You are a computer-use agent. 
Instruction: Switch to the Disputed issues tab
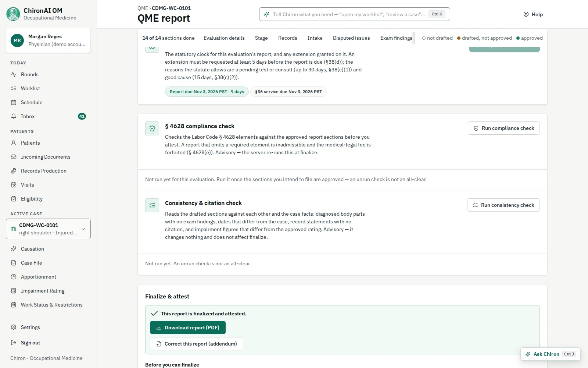tap(351, 38)
